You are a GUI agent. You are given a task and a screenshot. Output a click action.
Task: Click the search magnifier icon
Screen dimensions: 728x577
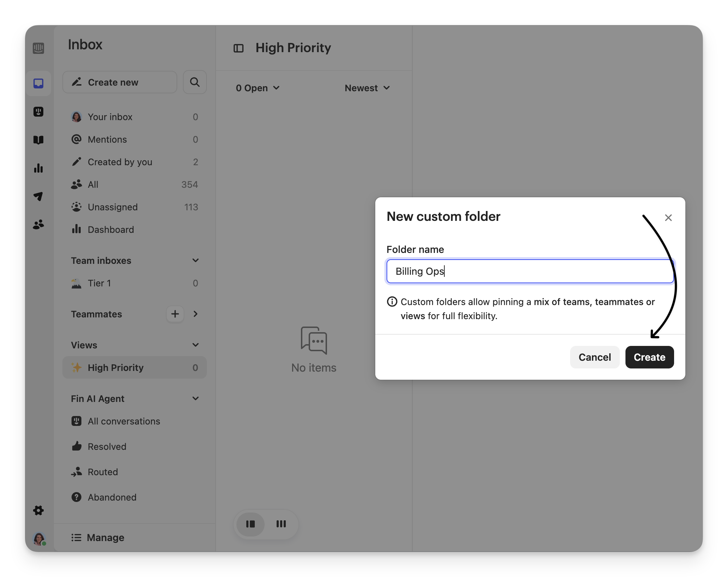[195, 82]
